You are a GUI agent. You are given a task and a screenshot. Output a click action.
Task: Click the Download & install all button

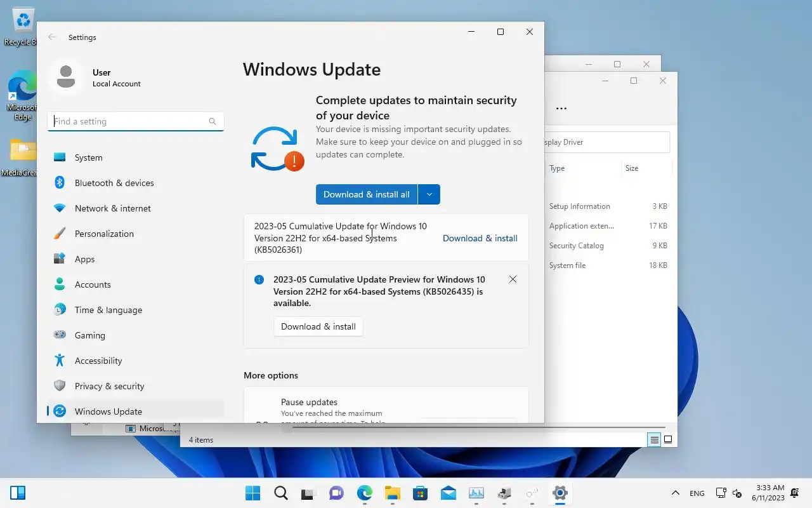click(367, 194)
